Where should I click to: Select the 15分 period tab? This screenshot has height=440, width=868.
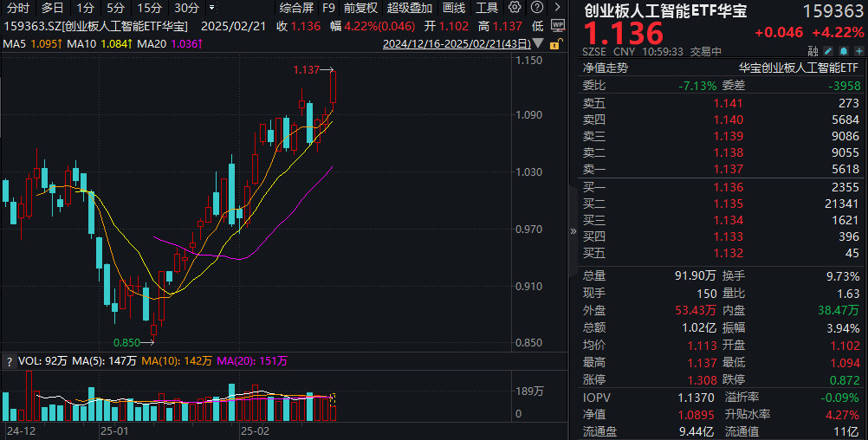(150, 8)
